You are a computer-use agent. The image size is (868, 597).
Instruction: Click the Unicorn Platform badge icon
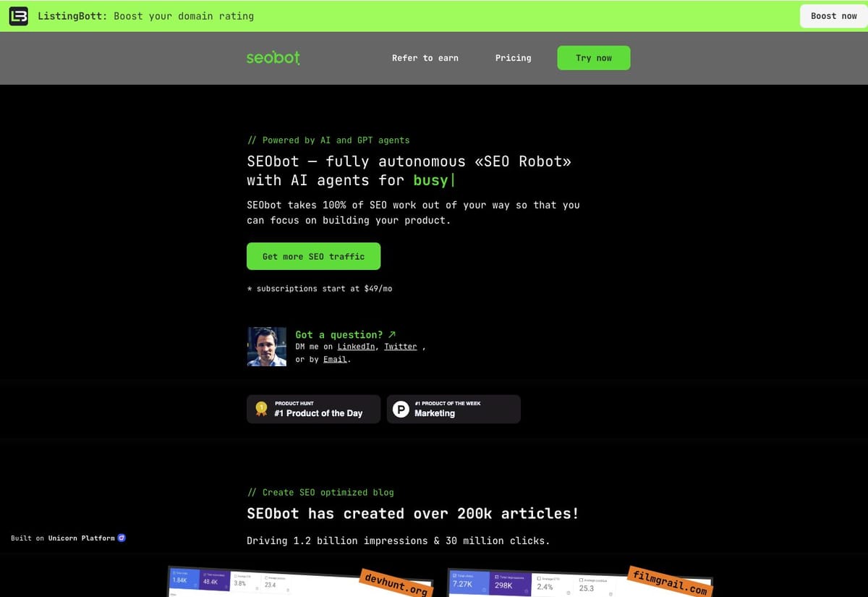pos(122,538)
